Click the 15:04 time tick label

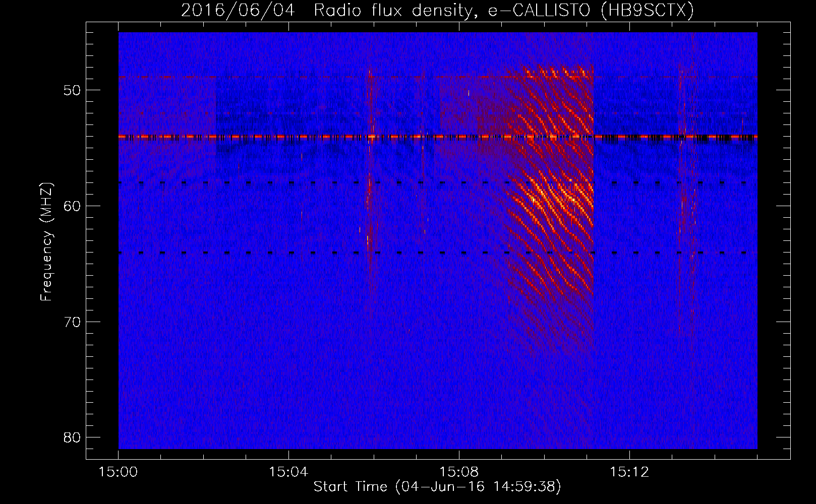(288, 472)
